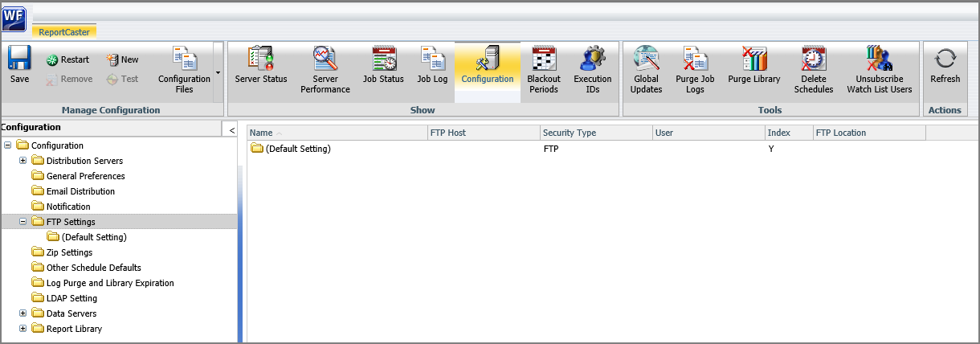The image size is (980, 344).
Task: Sort by FTP Location column header
Action: [x=869, y=133]
